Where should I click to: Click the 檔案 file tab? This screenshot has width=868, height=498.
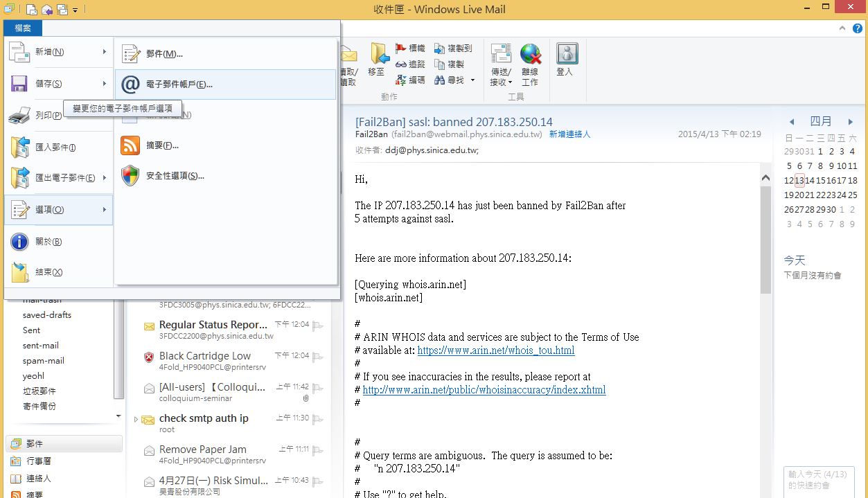point(23,28)
